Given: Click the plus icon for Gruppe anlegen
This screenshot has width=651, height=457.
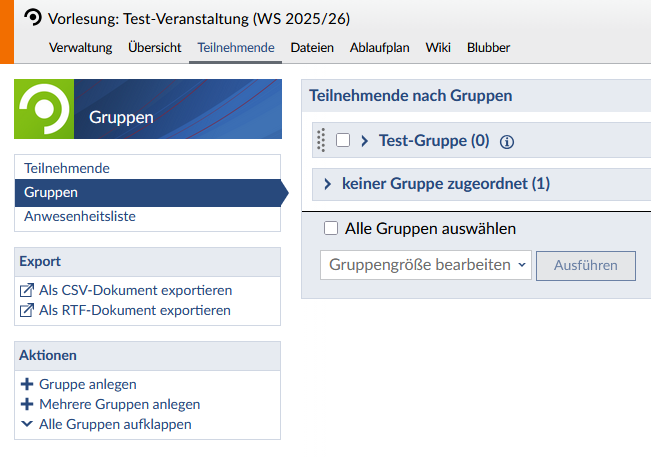Looking at the screenshot, I should (26, 384).
